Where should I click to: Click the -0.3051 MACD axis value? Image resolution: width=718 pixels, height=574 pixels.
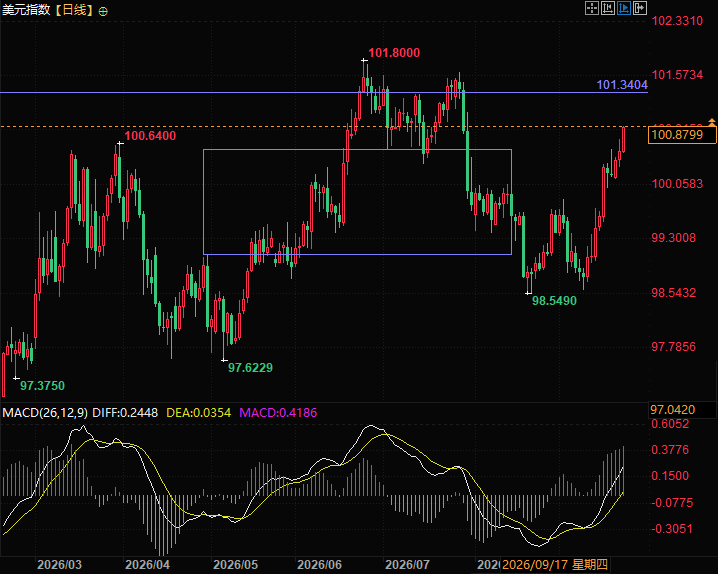pos(672,529)
